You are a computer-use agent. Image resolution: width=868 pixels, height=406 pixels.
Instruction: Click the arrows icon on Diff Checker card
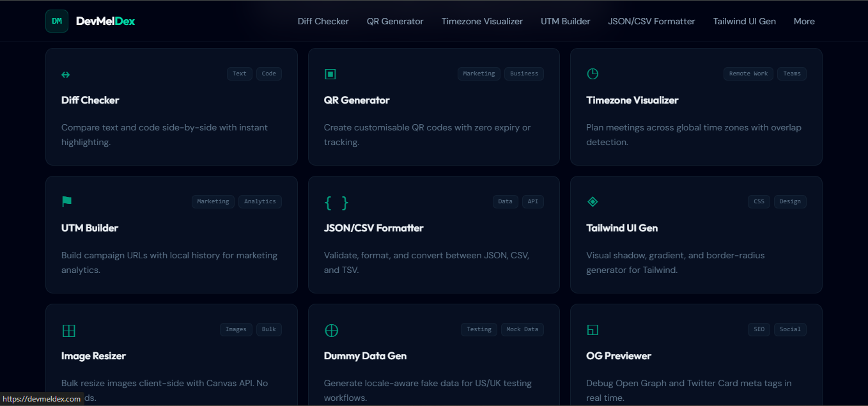click(66, 74)
